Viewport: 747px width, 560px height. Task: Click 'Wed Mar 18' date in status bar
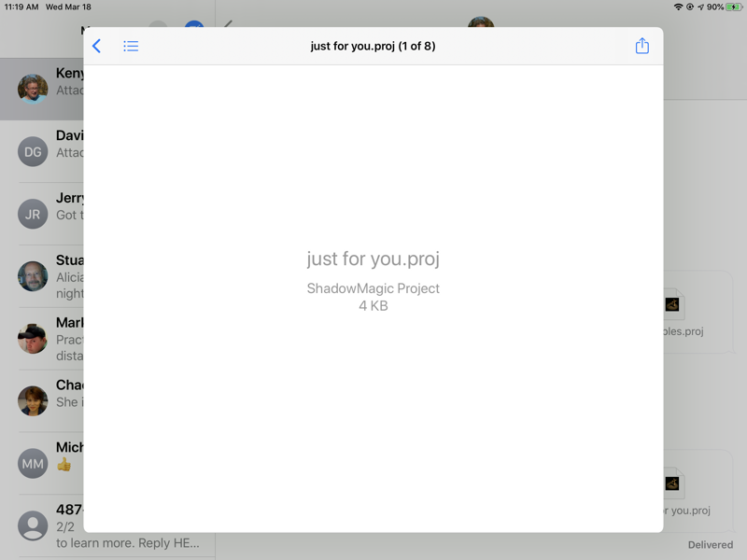coord(68,7)
